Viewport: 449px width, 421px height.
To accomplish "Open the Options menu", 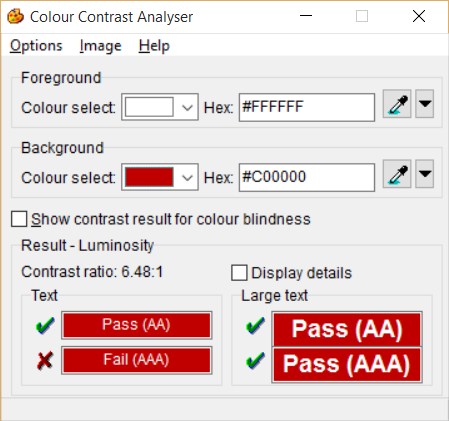I will [x=36, y=46].
